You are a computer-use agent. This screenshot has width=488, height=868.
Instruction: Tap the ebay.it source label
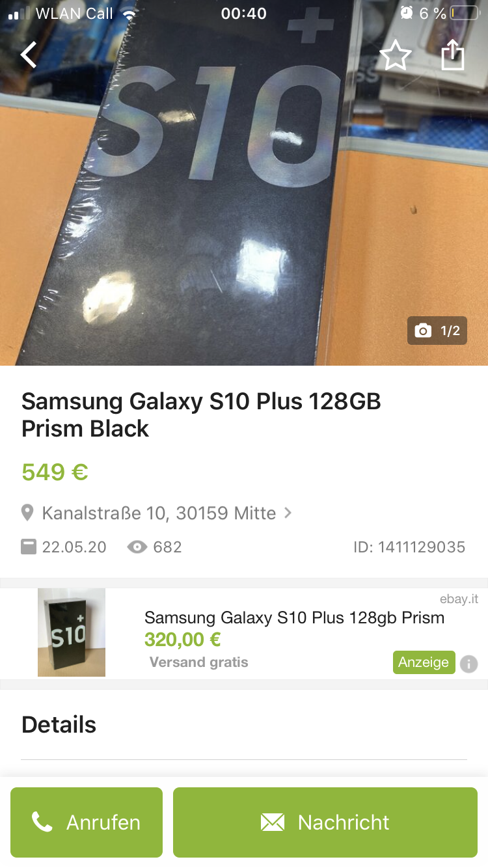tap(459, 599)
